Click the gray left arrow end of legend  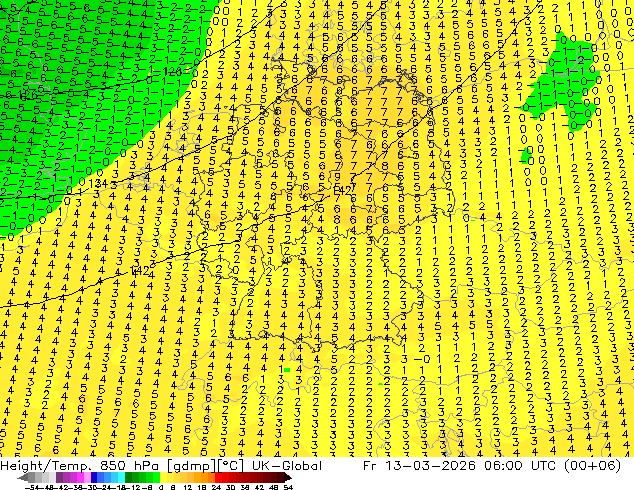pyautogui.click(x=23, y=478)
